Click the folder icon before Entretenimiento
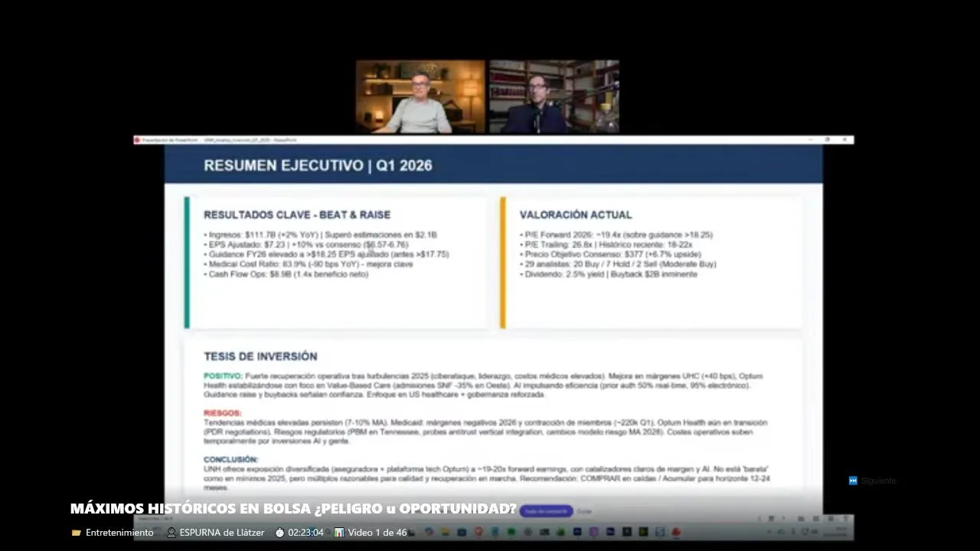The width and height of the screenshot is (980, 551). 76,533
